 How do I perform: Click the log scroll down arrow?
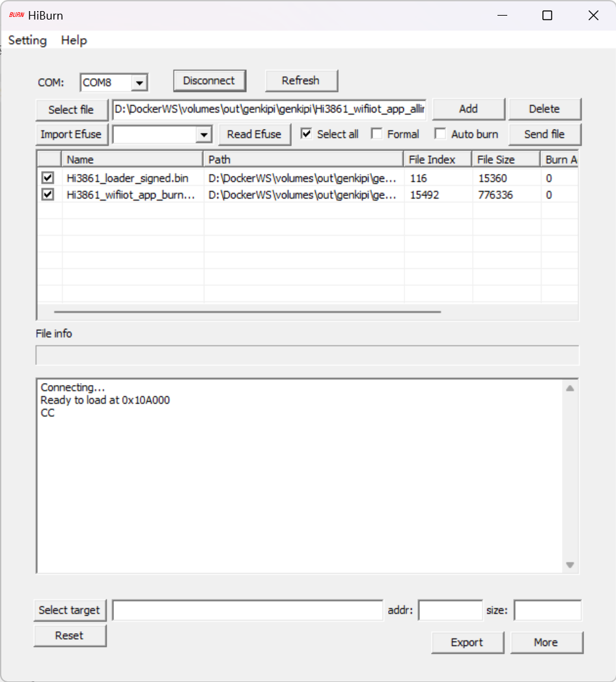click(570, 565)
